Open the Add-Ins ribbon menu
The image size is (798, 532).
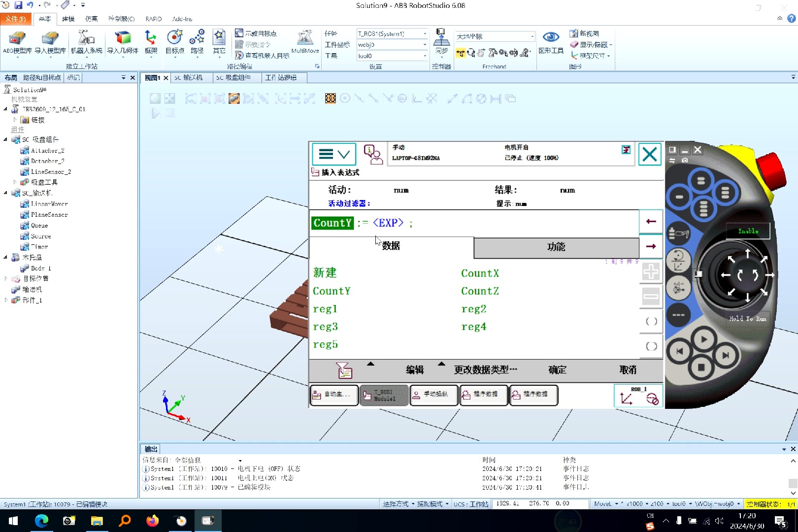[x=182, y=19]
